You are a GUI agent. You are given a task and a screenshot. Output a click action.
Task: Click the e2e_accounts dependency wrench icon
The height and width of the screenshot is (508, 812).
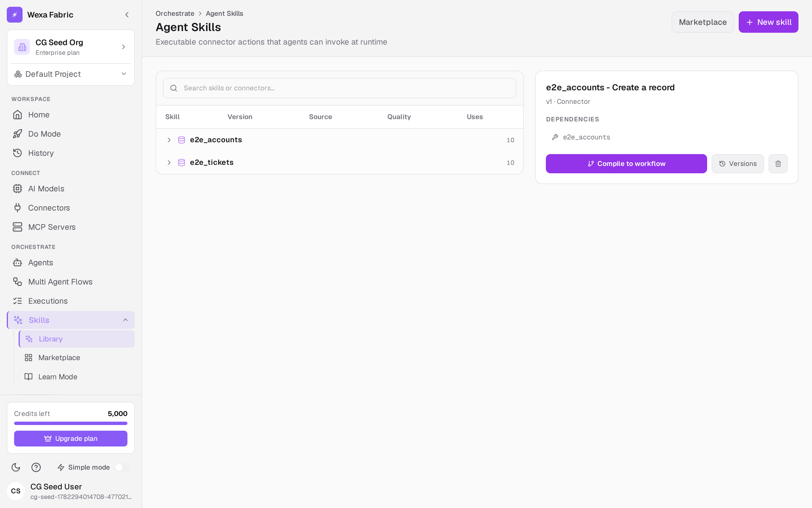coord(555,137)
